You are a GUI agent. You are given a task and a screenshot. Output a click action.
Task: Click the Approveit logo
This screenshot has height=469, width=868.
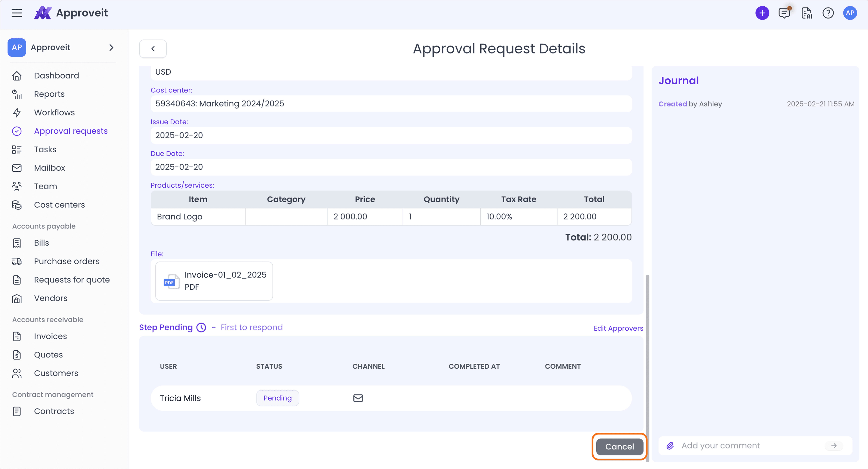(71, 13)
